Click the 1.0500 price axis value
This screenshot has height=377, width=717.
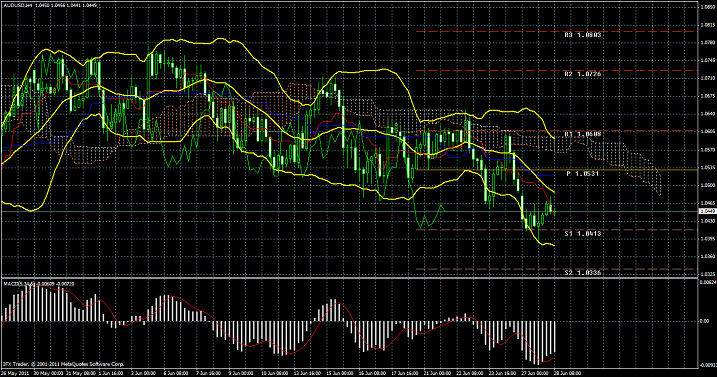707,185
